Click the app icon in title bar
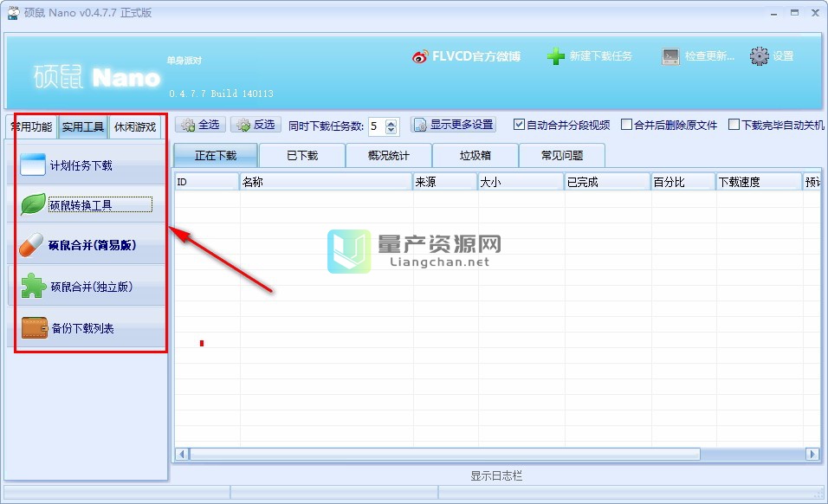This screenshot has height=504, width=828. point(13,13)
